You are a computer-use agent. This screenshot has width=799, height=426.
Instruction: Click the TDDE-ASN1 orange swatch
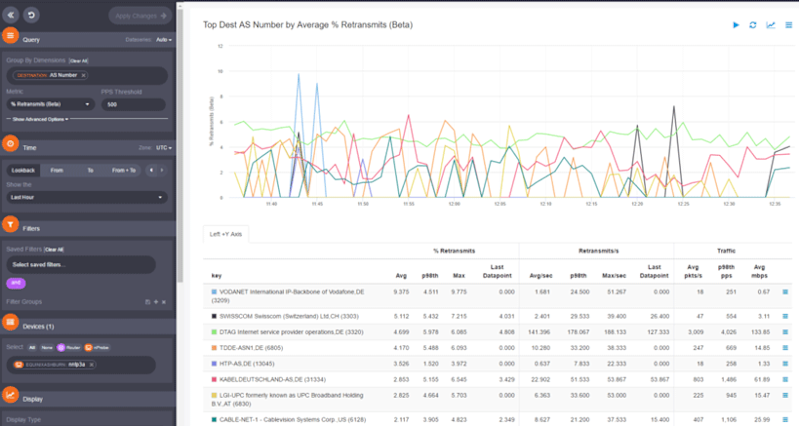tap(214, 348)
